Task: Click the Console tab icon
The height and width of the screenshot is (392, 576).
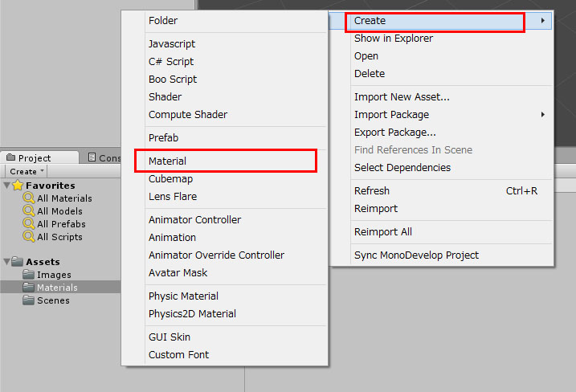Action: [92, 157]
